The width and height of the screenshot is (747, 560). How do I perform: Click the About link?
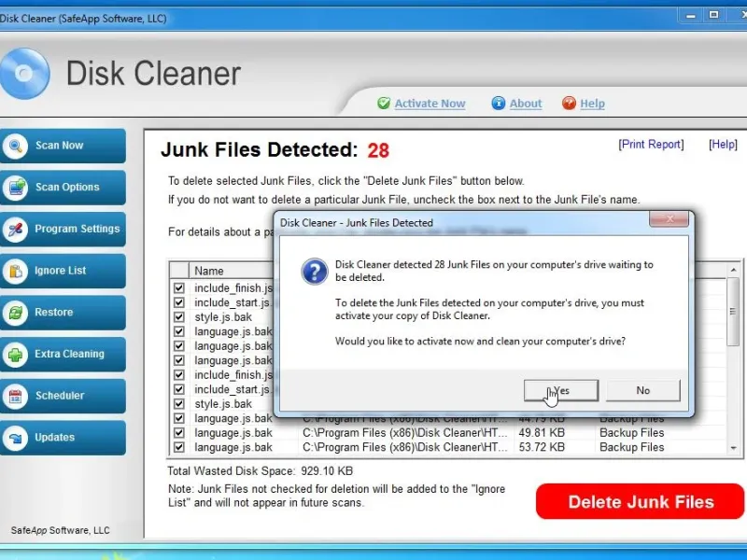(x=526, y=104)
